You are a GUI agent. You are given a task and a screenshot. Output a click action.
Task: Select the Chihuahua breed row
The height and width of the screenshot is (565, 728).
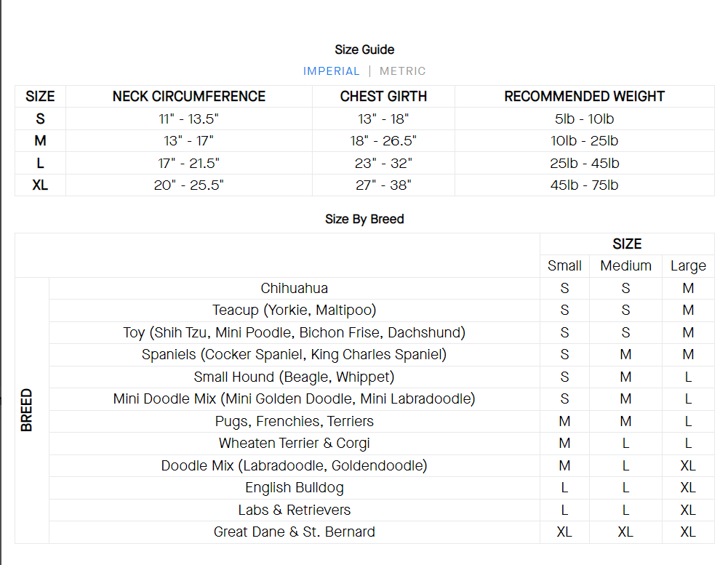pos(295,289)
